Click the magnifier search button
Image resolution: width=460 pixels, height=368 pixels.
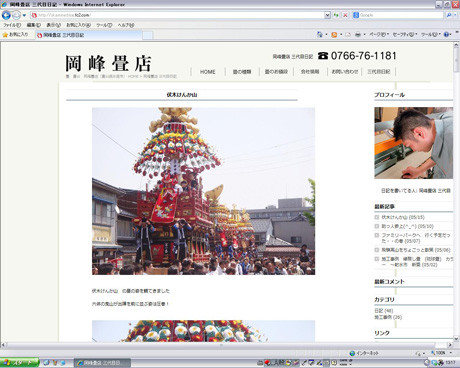tap(449, 15)
